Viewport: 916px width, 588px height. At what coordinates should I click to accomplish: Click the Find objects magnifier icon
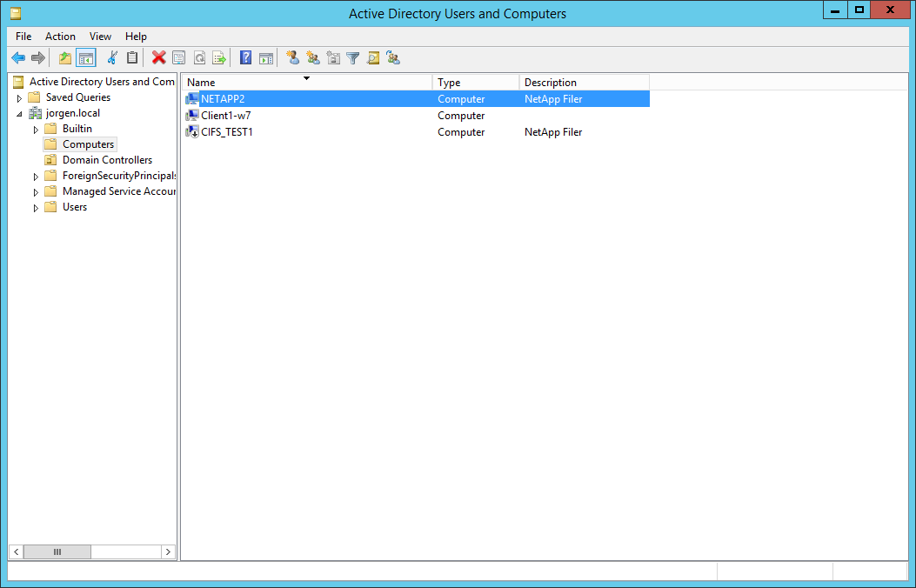click(x=373, y=58)
